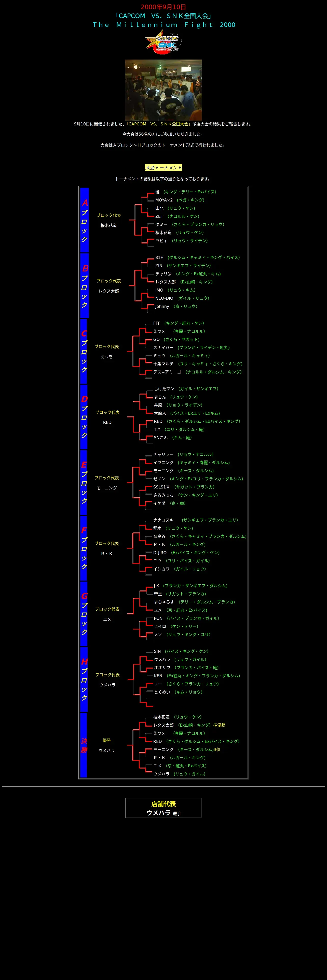Select player スナイパー in block C
Screen dimensions: 327x980
pyautogui.click(x=163, y=348)
